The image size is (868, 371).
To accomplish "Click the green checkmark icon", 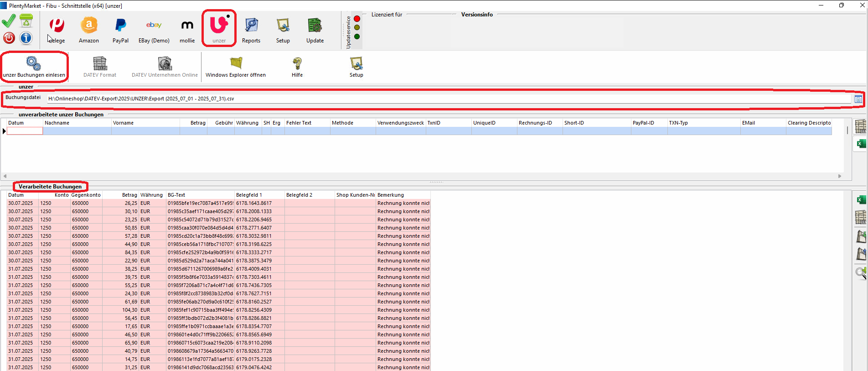I will pos(9,21).
